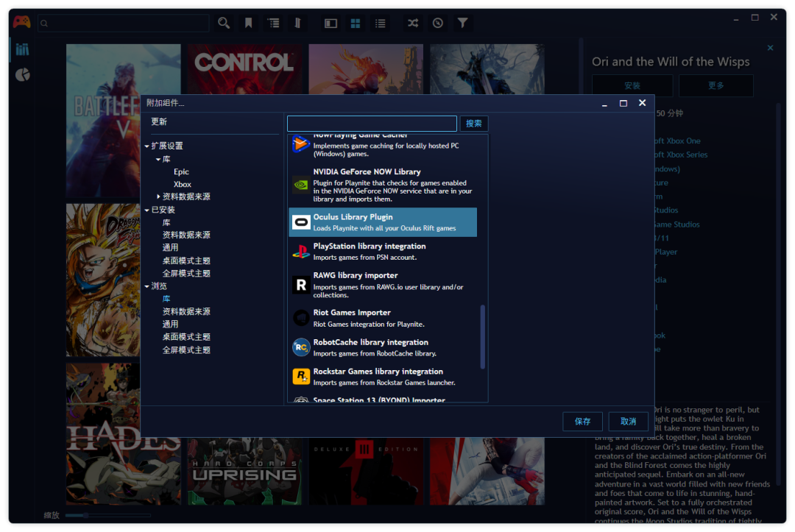The height and width of the screenshot is (532, 795).
Task: Select 全屏模式主题 under 浏览
Action: [186, 350]
